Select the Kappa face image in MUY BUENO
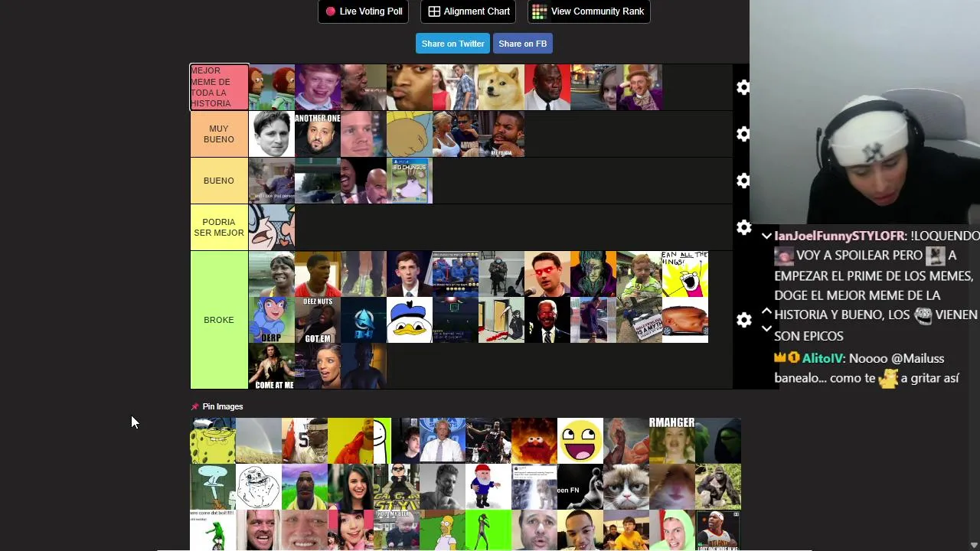This screenshot has width=980, height=551. click(x=272, y=134)
